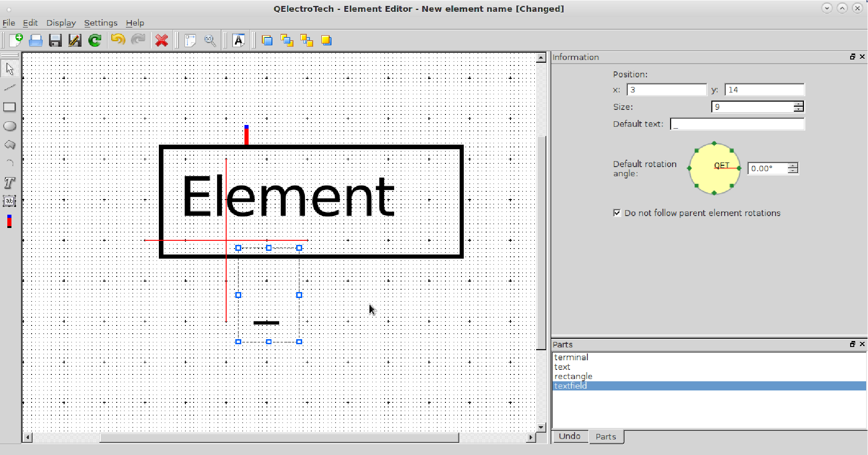
Task: Click the canvas scroll up arrow
Action: coord(541,58)
